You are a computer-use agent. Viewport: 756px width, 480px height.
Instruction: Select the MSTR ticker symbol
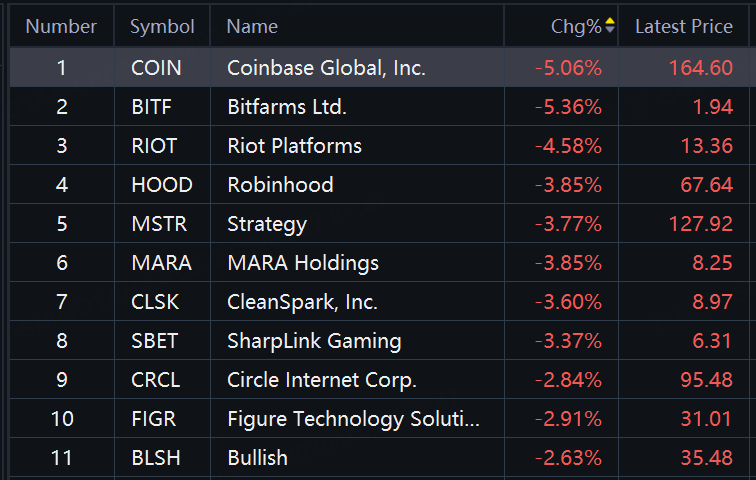click(x=158, y=224)
